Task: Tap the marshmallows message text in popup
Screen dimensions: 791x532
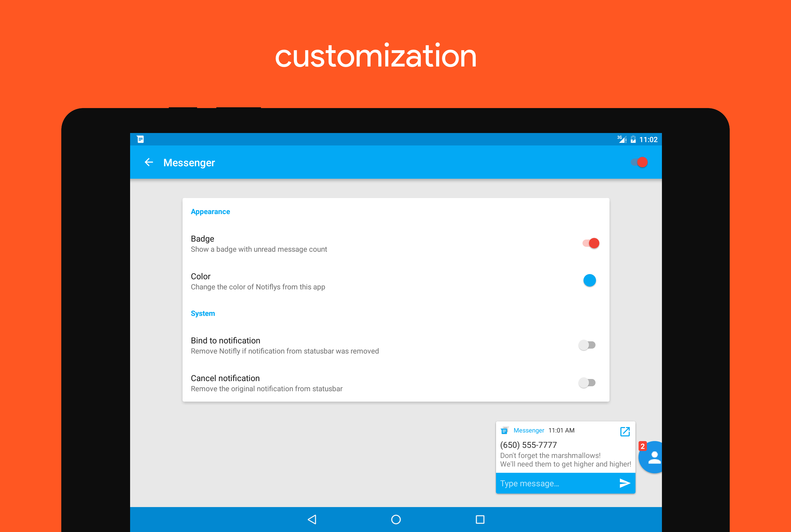Action: [x=565, y=460]
